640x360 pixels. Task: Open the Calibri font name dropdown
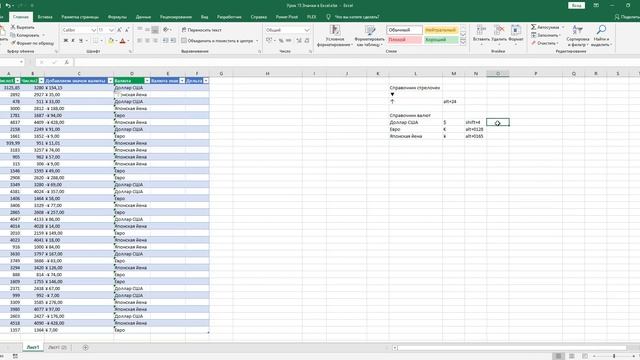(x=93, y=30)
